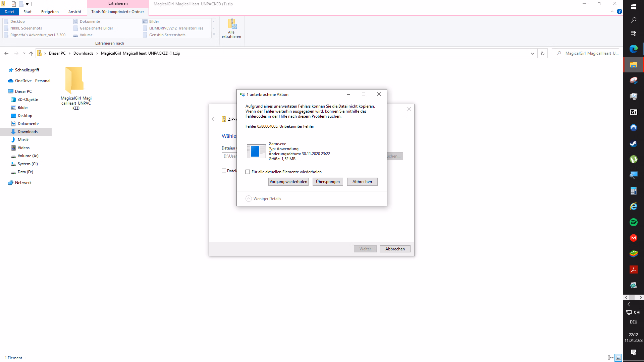Open Microsoft Edge taskbar icon
This screenshot has width=644, height=362.
coord(633,49)
